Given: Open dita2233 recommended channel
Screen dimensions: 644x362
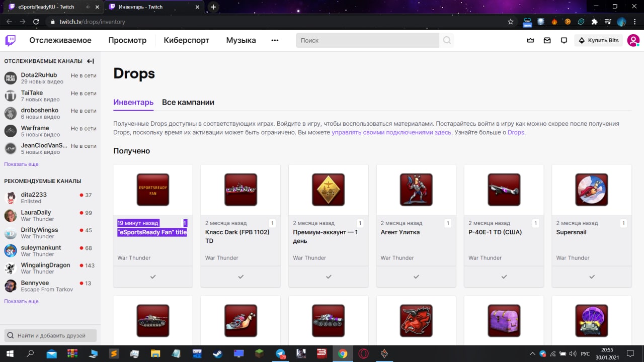Looking at the screenshot, I should pyautogui.click(x=50, y=198).
